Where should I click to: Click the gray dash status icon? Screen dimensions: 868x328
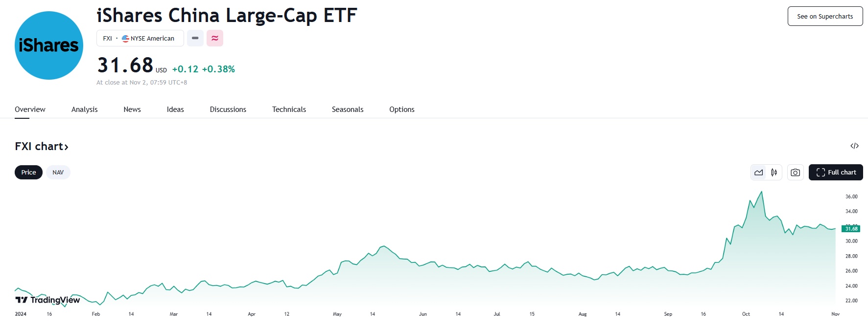tap(195, 38)
